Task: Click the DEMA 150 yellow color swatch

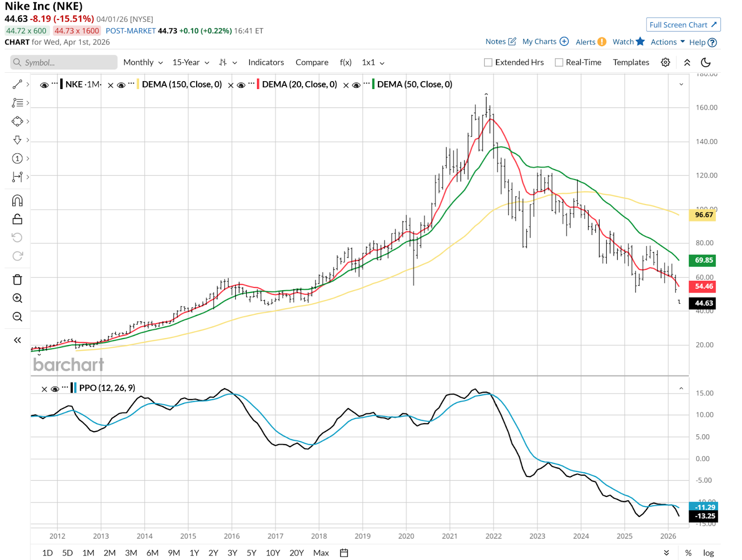Action: point(138,84)
